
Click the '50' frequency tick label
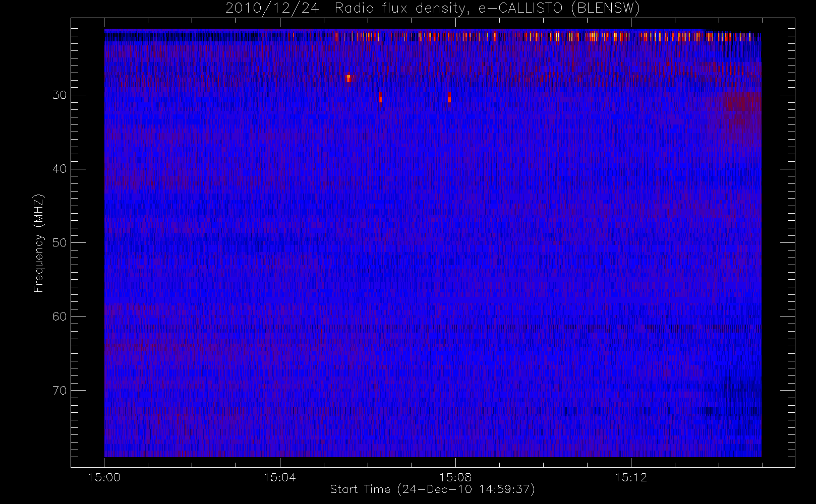click(59, 243)
